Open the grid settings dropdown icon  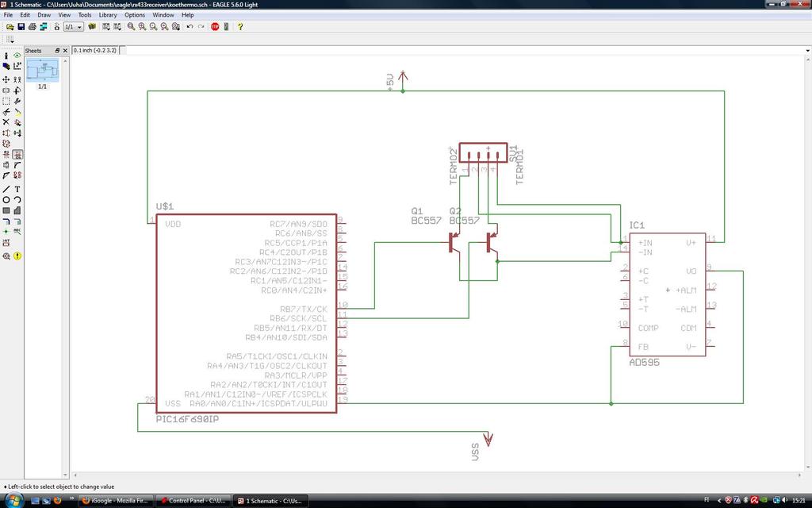coord(10,39)
